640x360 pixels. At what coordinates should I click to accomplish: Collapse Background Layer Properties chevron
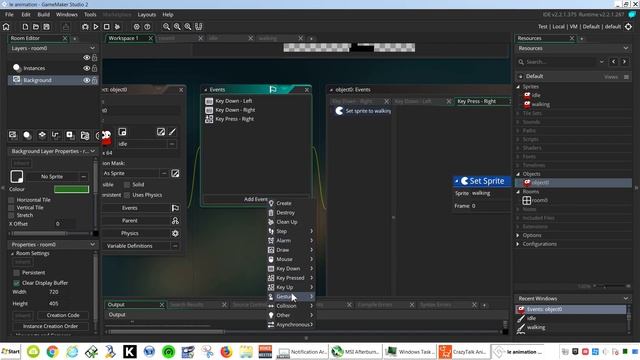(x=93, y=151)
